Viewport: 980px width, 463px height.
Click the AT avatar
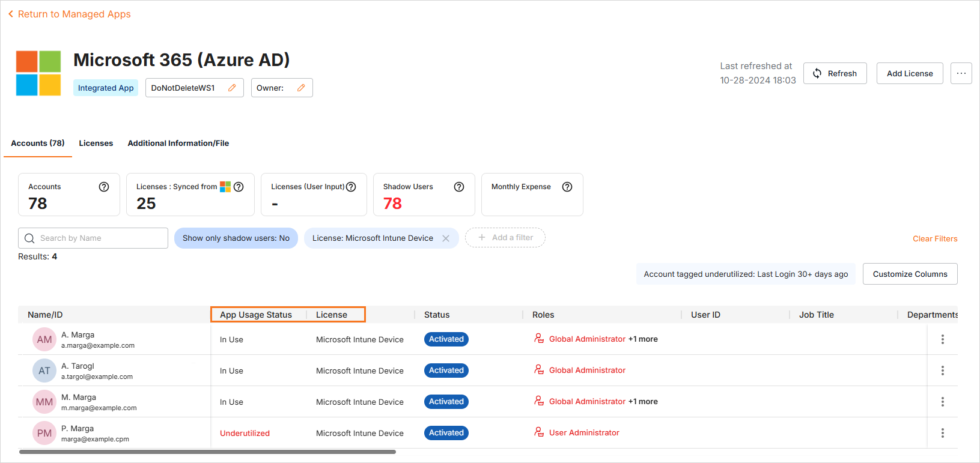tap(44, 371)
